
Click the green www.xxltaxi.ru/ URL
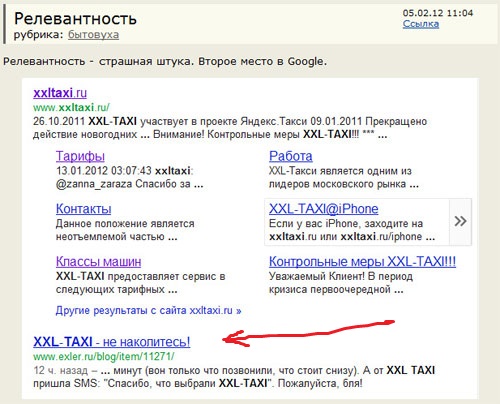[x=71, y=107]
